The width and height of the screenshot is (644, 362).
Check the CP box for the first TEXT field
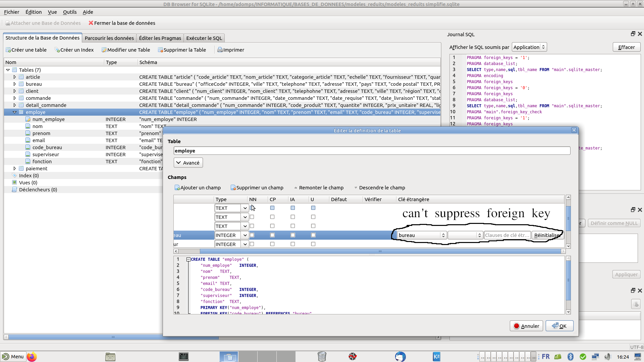(272, 208)
